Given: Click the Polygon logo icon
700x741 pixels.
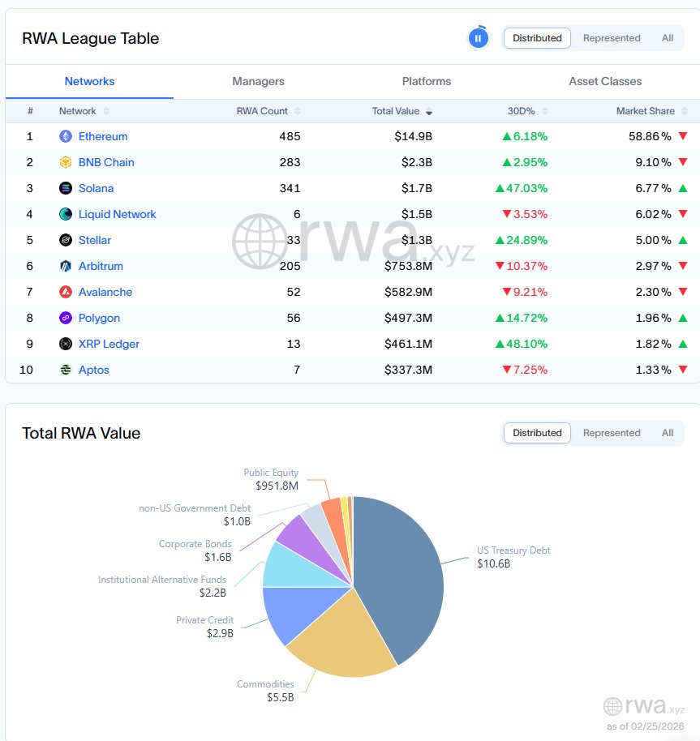Looking at the screenshot, I should point(66,318).
